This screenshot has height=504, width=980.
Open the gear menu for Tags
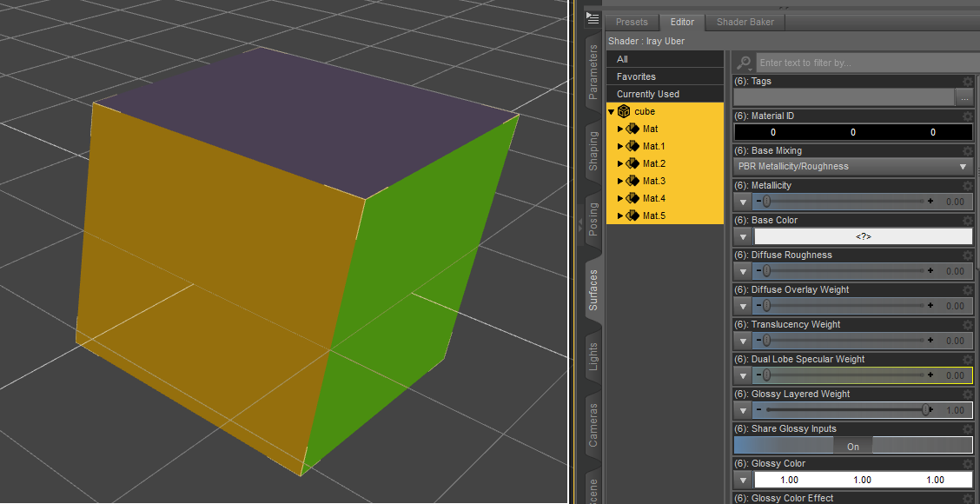click(x=968, y=82)
